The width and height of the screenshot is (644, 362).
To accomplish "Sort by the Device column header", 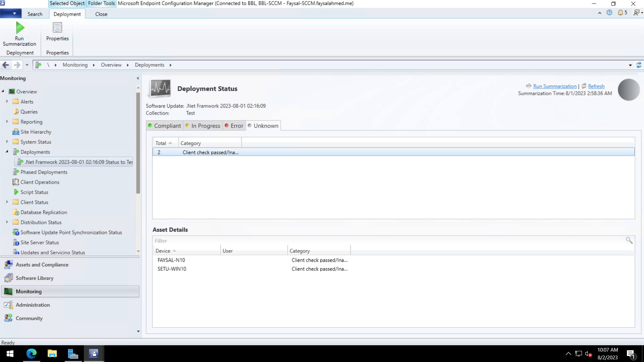I will [x=186, y=251].
